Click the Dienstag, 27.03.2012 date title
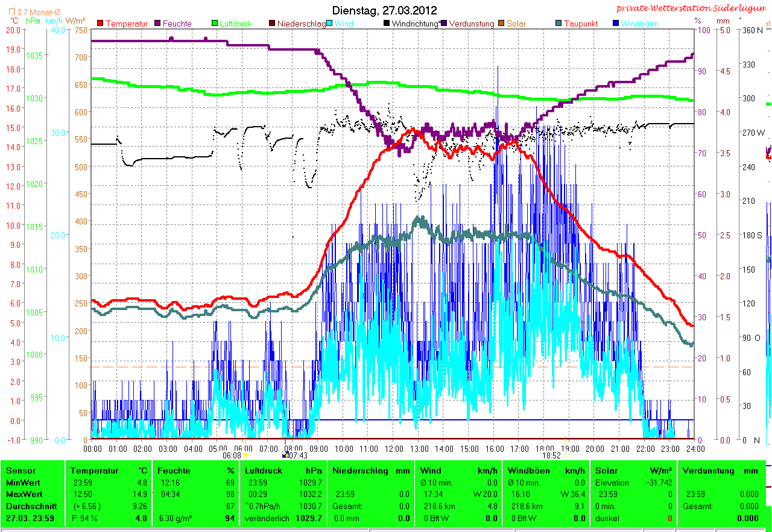The width and height of the screenshot is (772, 532). [x=385, y=10]
